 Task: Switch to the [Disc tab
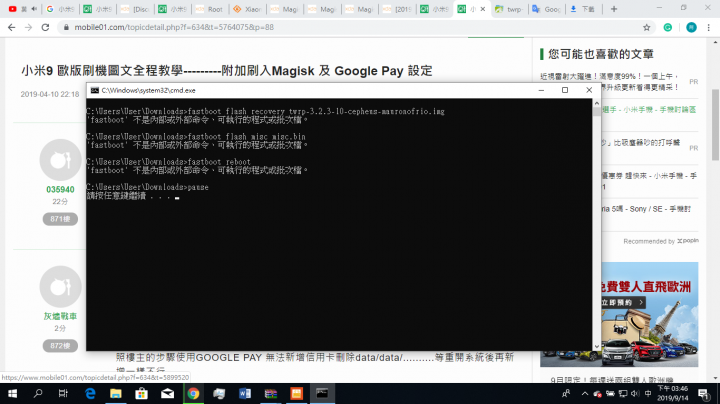[135, 9]
